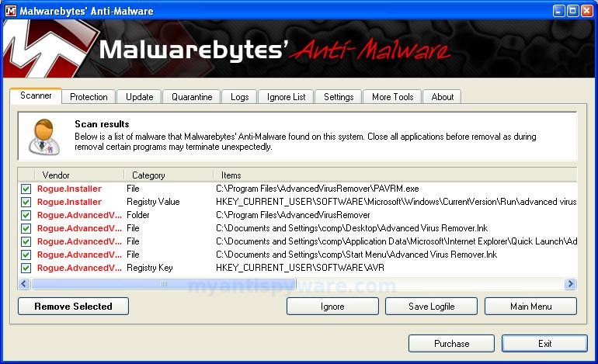Return to Main Menu
The image size is (598, 364).
pos(531,307)
